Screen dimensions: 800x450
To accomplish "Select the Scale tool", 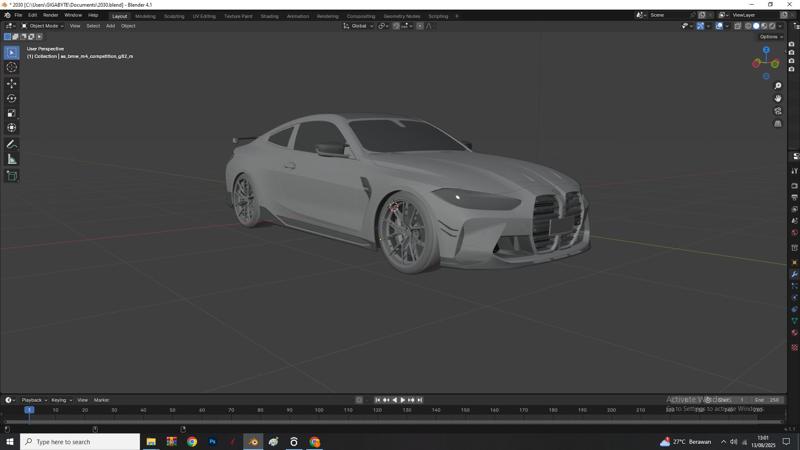I will pos(11,113).
